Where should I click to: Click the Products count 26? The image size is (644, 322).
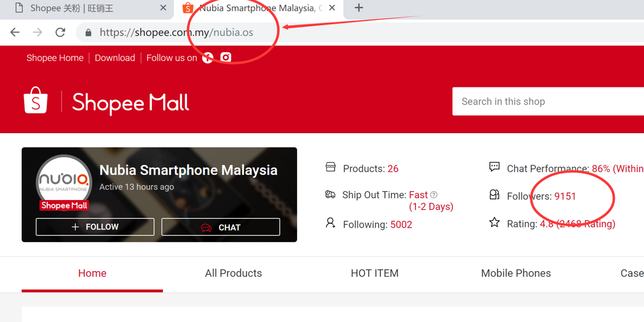(393, 168)
